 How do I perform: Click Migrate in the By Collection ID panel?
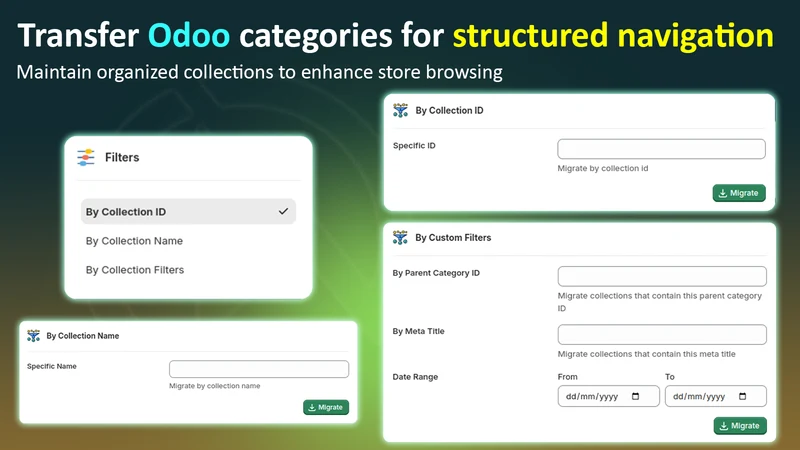739,193
